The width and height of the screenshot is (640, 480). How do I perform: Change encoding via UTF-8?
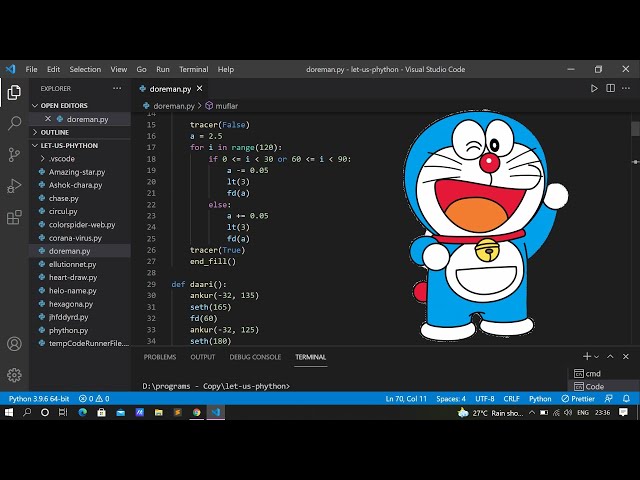484,399
